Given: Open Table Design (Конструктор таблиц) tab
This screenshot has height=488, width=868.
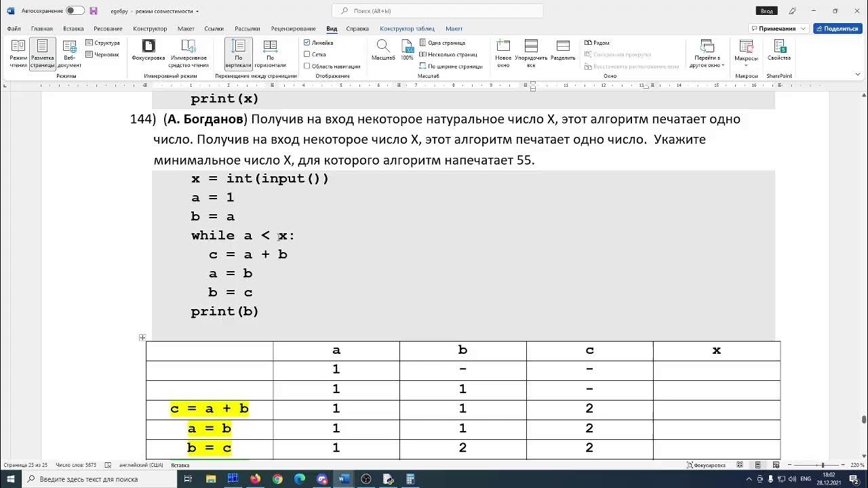Looking at the screenshot, I should [x=407, y=28].
